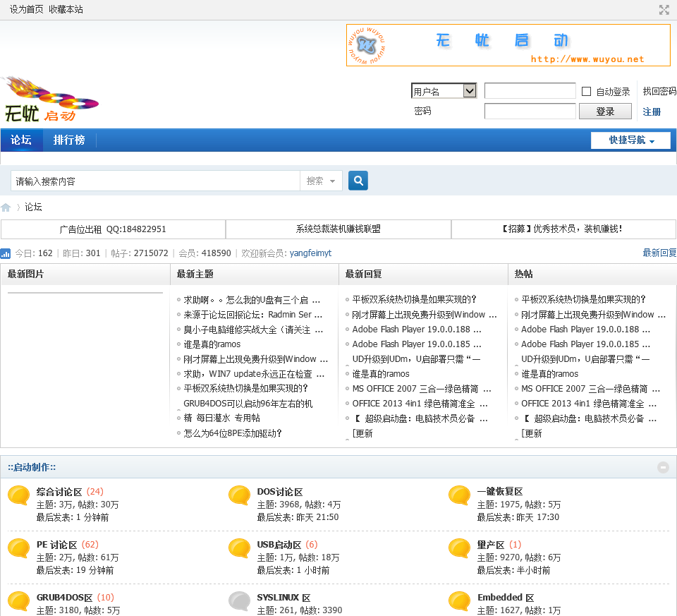Select the 论坛 navigation tab
The image size is (677, 616).
click(x=21, y=140)
